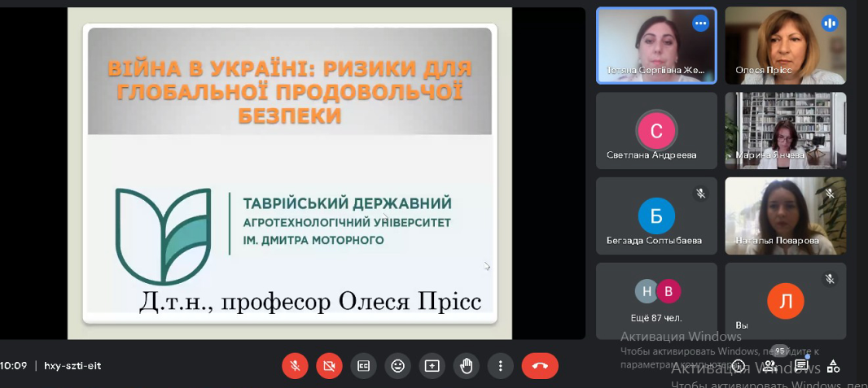The width and height of the screenshot is (868, 388).
Task: Show the participants list people icon
Action: pyautogui.click(x=770, y=366)
